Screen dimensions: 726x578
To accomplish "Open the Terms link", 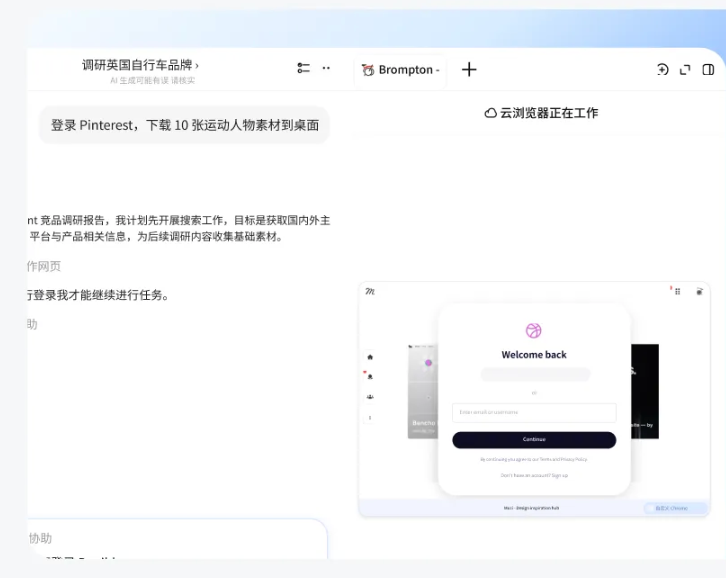I will point(545,459).
